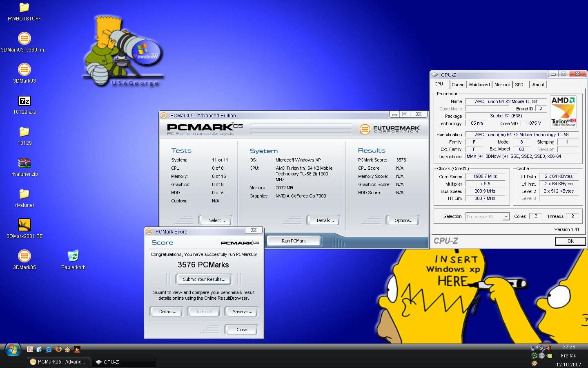The width and height of the screenshot is (588, 368).
Task: Click the second quick launch icon with blue arrow
Action: pos(39,349)
